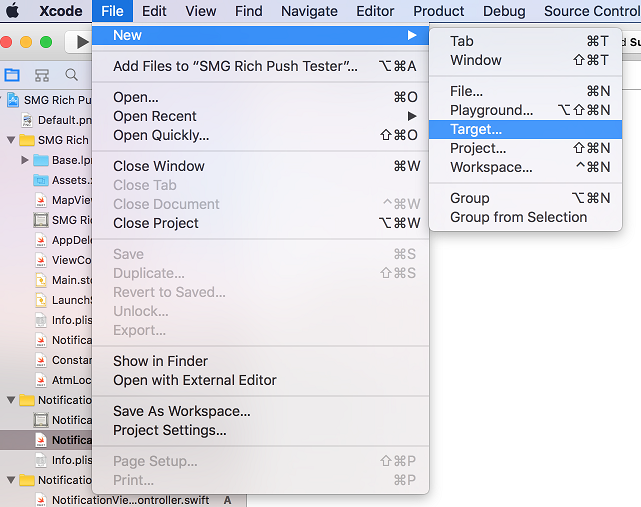Open the Open Recent submenu
641x507 pixels.
(155, 116)
